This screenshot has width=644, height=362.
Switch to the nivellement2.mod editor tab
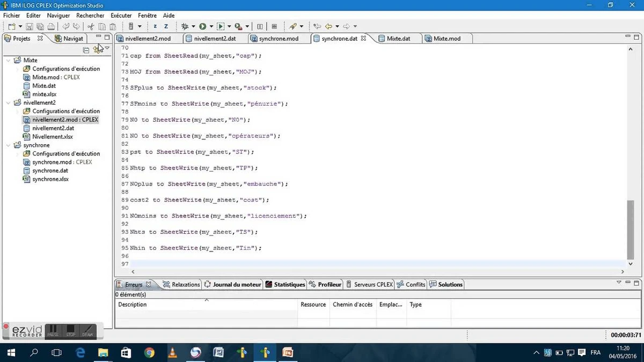[148, 39]
